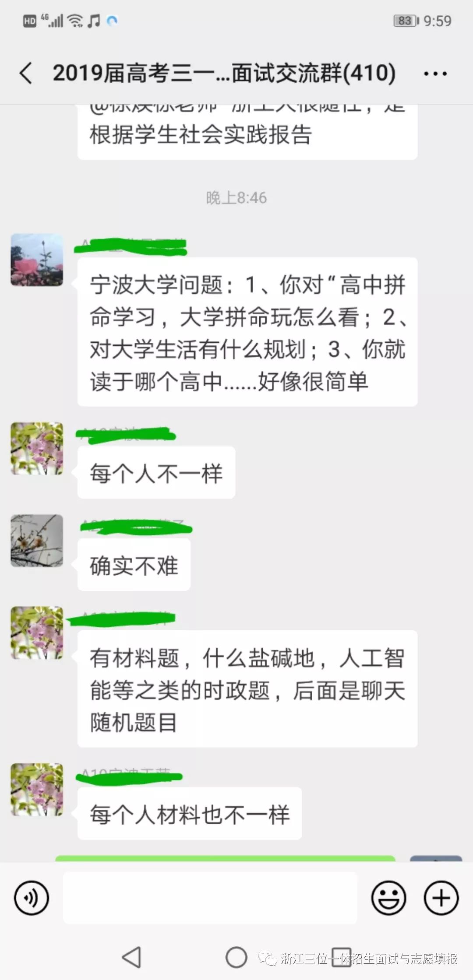473x980 pixels.
Task: Switch to voice input mode
Action: [32, 898]
